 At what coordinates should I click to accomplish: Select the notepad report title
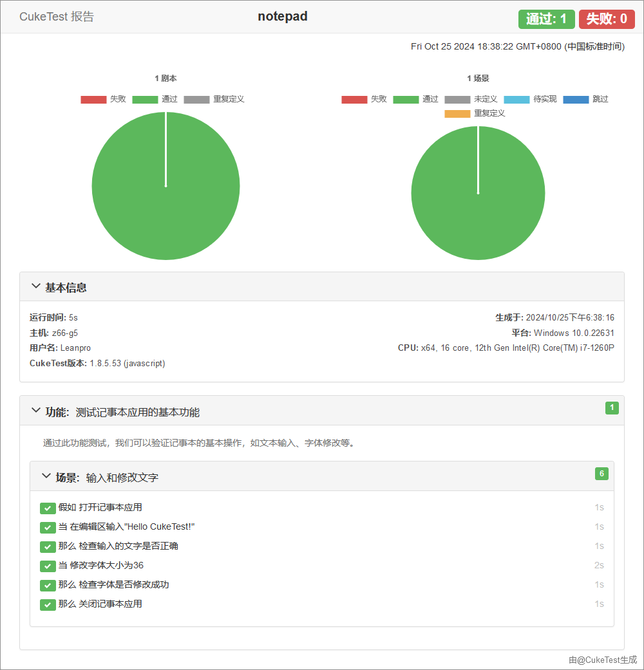[282, 16]
